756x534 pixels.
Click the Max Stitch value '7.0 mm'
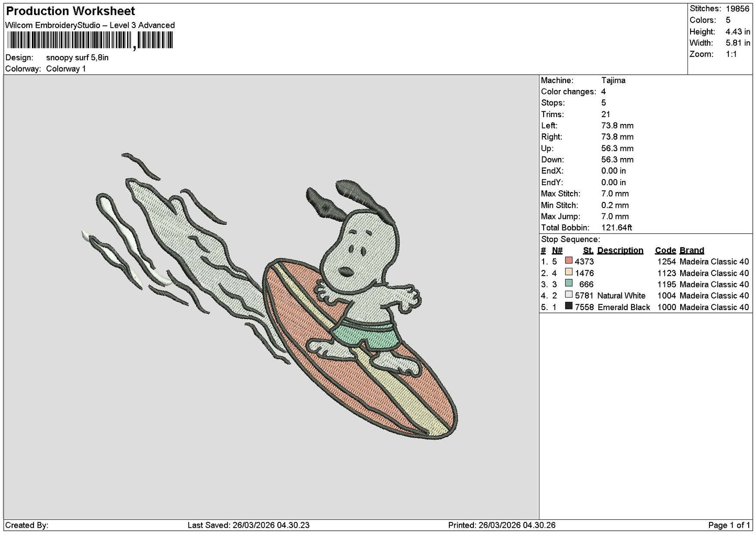pos(615,194)
